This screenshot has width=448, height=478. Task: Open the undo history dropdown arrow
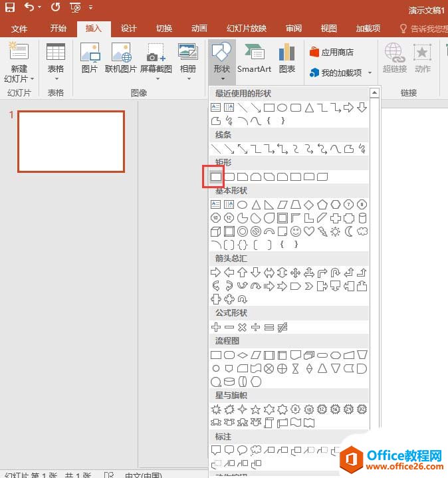[40, 7]
